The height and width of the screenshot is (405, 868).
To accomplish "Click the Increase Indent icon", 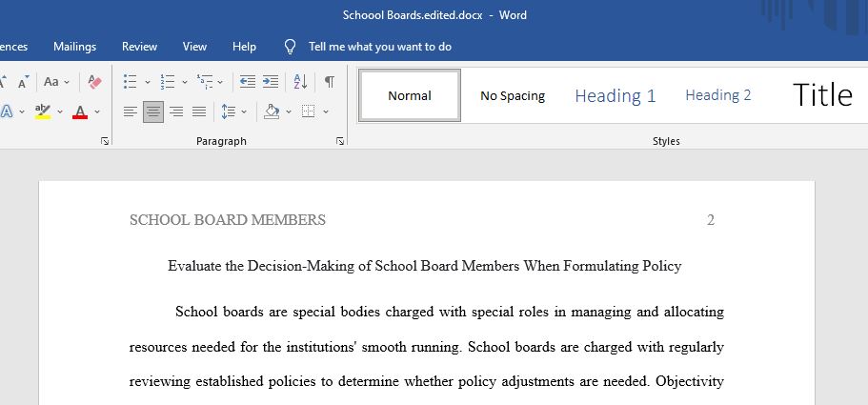I will point(271,82).
